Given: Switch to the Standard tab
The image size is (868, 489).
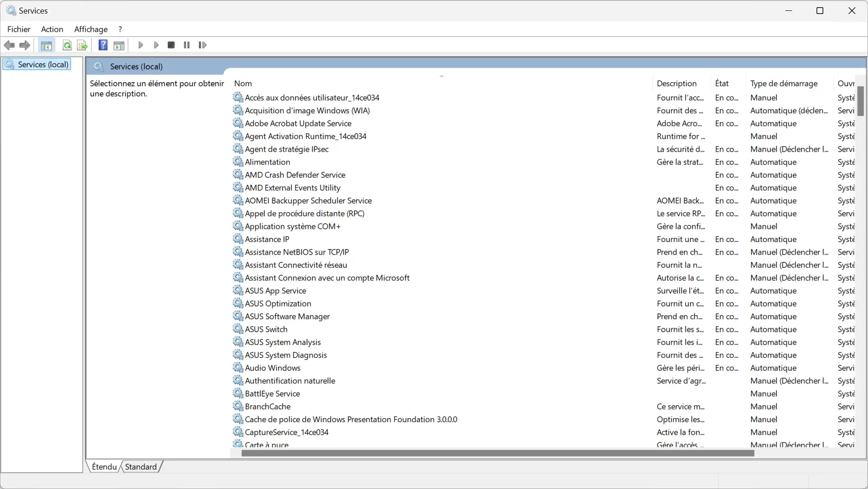Looking at the screenshot, I should click(x=141, y=466).
